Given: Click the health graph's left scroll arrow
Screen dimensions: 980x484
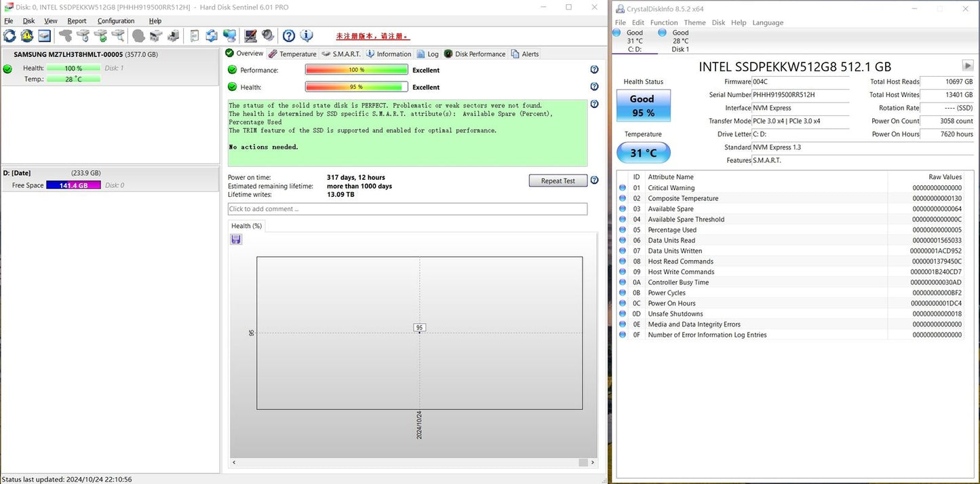Looking at the screenshot, I should (x=234, y=462).
